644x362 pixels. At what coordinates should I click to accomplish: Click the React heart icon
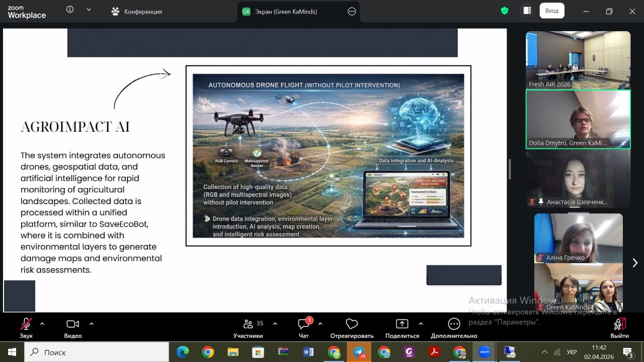tap(352, 324)
